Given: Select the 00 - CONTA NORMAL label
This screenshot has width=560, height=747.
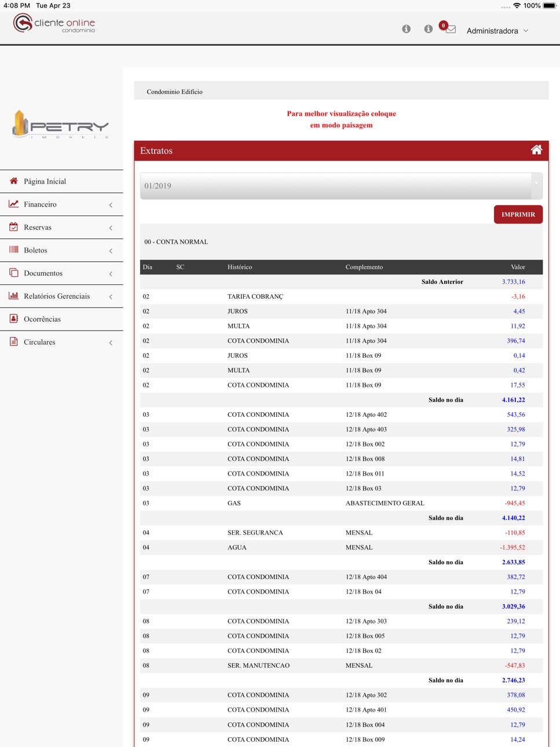Looking at the screenshot, I should point(176,241).
